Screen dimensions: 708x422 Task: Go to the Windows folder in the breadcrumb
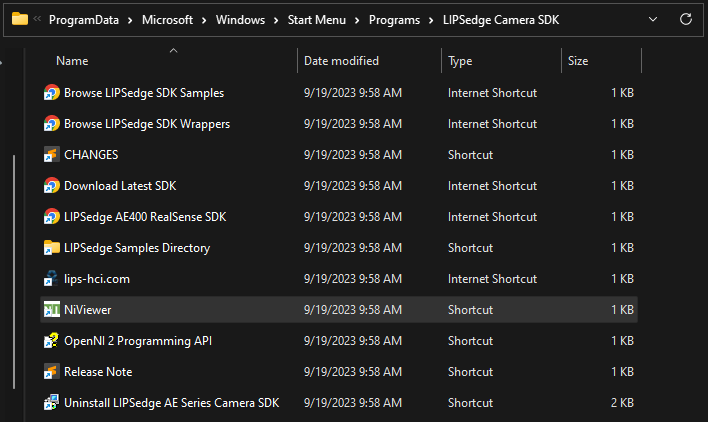pyautogui.click(x=240, y=20)
